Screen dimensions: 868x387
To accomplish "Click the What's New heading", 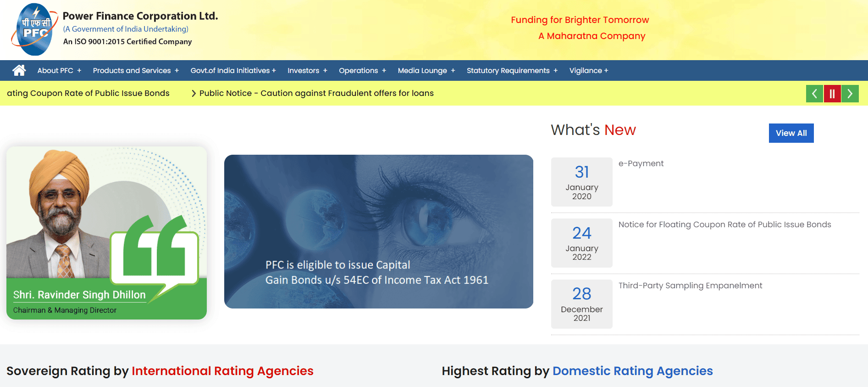I will click(x=593, y=130).
